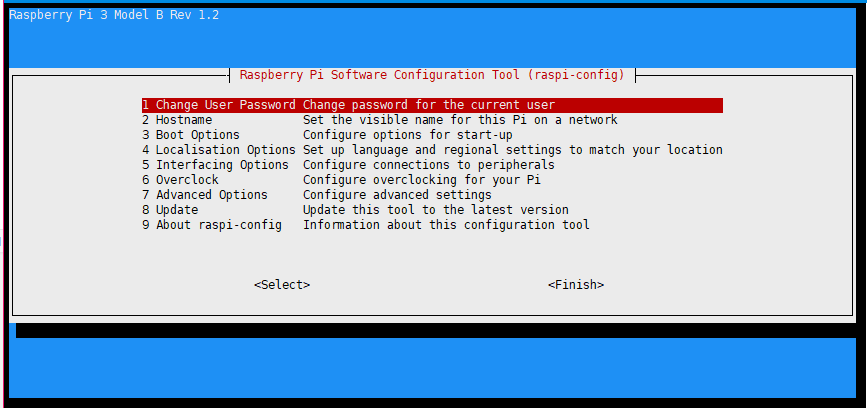Click 'Configure options for start-up' description
The width and height of the screenshot is (867, 408).
coord(408,135)
